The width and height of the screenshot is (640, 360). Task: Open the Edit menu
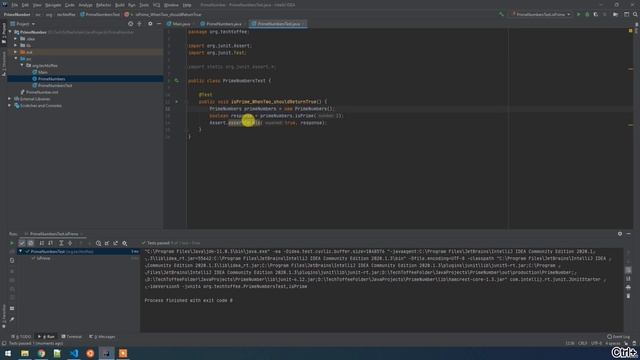click(25, 5)
